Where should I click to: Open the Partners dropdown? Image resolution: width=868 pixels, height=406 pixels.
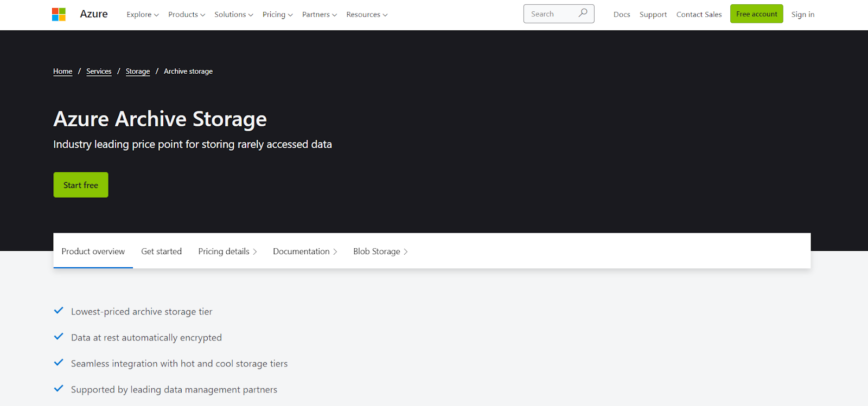[320, 15]
